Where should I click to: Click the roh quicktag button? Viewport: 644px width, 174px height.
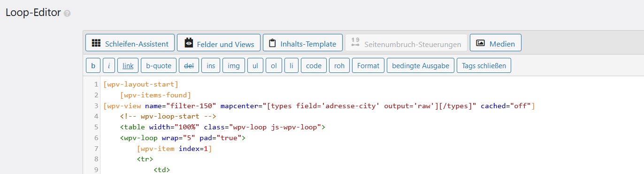pos(339,65)
